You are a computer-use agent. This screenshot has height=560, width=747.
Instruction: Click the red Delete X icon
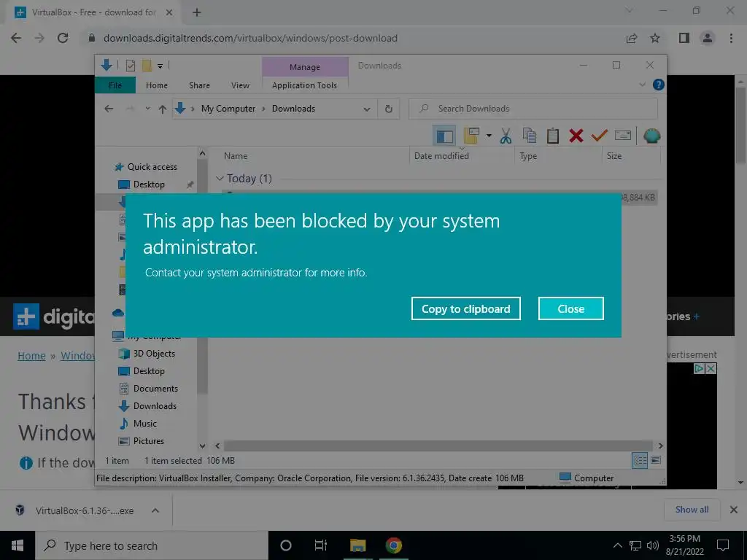pyautogui.click(x=576, y=136)
